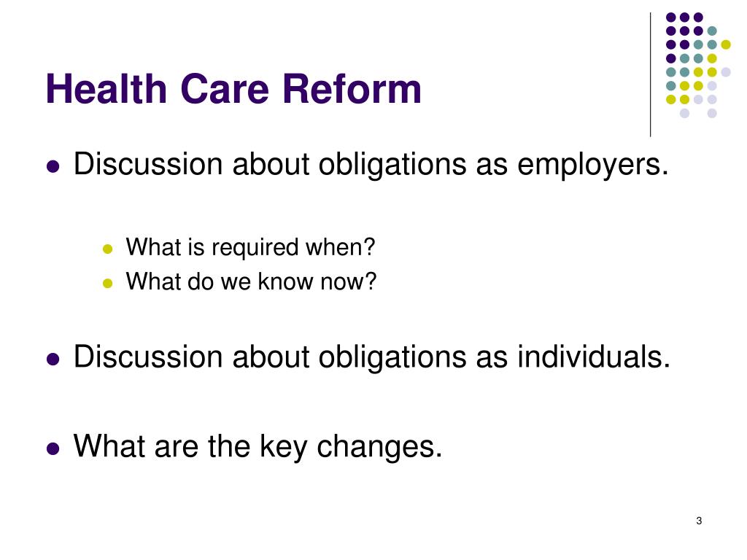Click the slide number 3
The width and height of the screenshot is (747, 560).
699,521
